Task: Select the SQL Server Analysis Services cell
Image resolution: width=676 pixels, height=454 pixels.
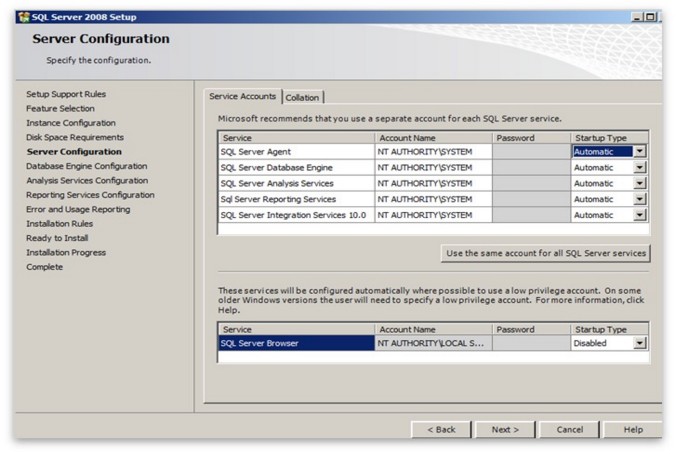Action: (297, 183)
